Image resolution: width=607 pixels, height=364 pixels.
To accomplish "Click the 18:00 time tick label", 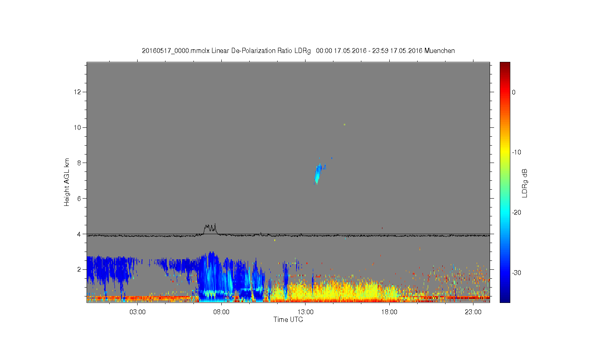I will point(389,312).
